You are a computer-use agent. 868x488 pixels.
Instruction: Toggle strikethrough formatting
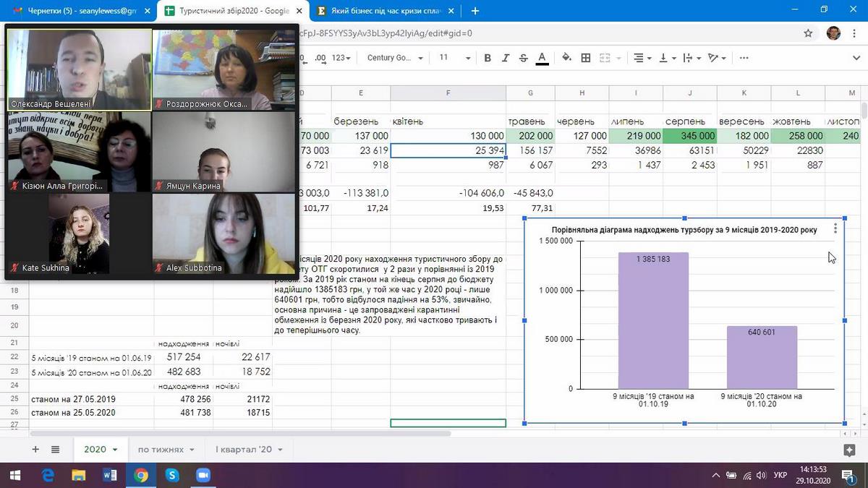(x=524, y=58)
